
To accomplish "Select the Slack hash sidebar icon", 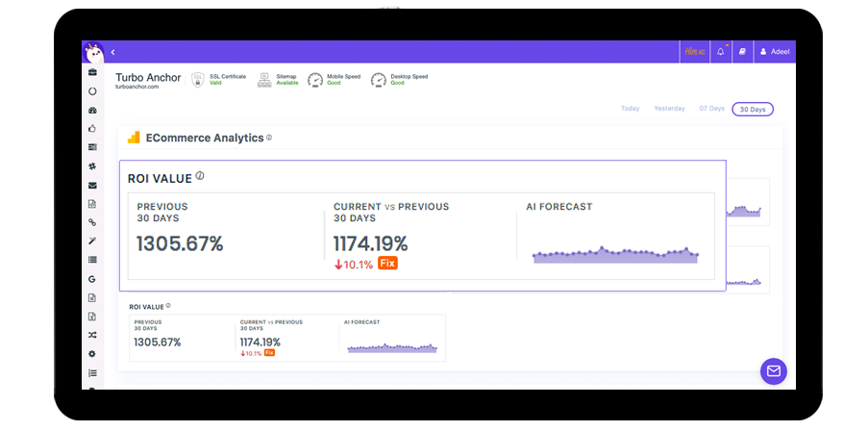I will tap(92, 166).
